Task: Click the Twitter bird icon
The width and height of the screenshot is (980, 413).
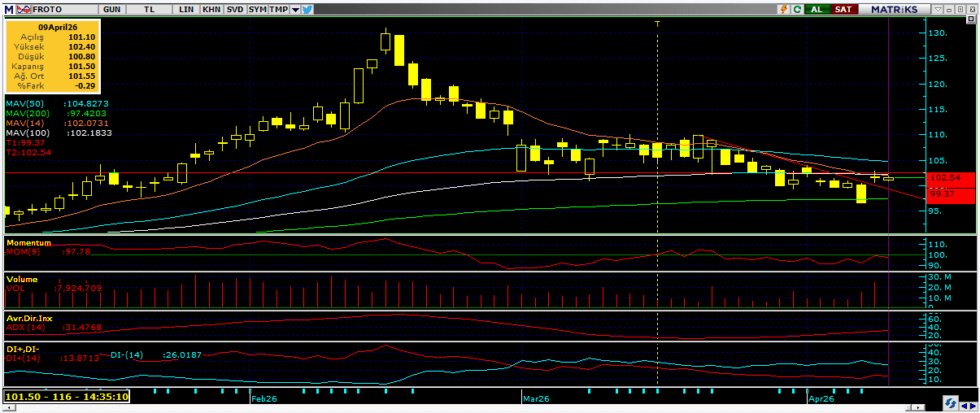Action: (x=307, y=9)
